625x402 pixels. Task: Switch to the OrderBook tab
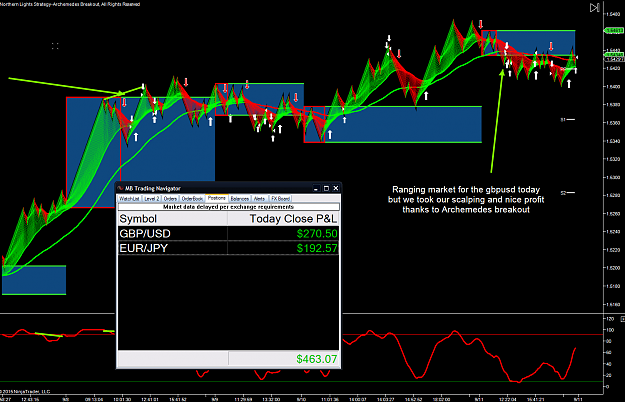(192, 199)
